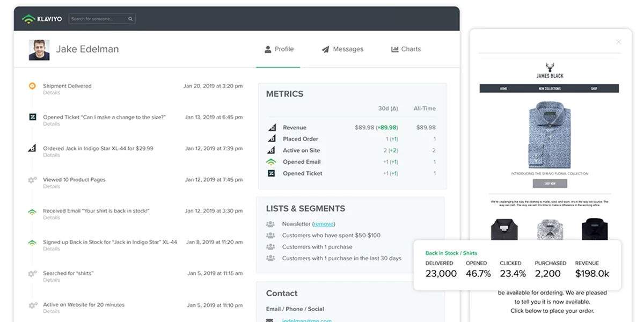This screenshot has height=322, width=644.
Task: Switch to the Charts tab
Action: click(x=406, y=49)
